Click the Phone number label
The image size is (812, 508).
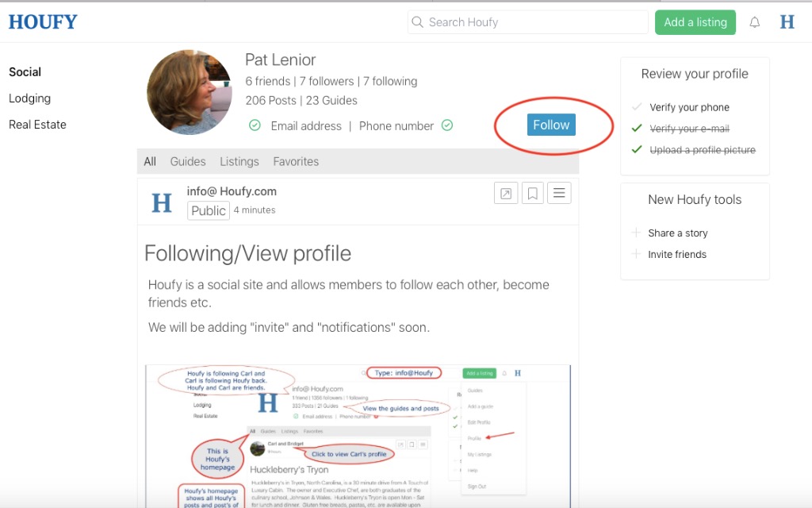tap(396, 126)
